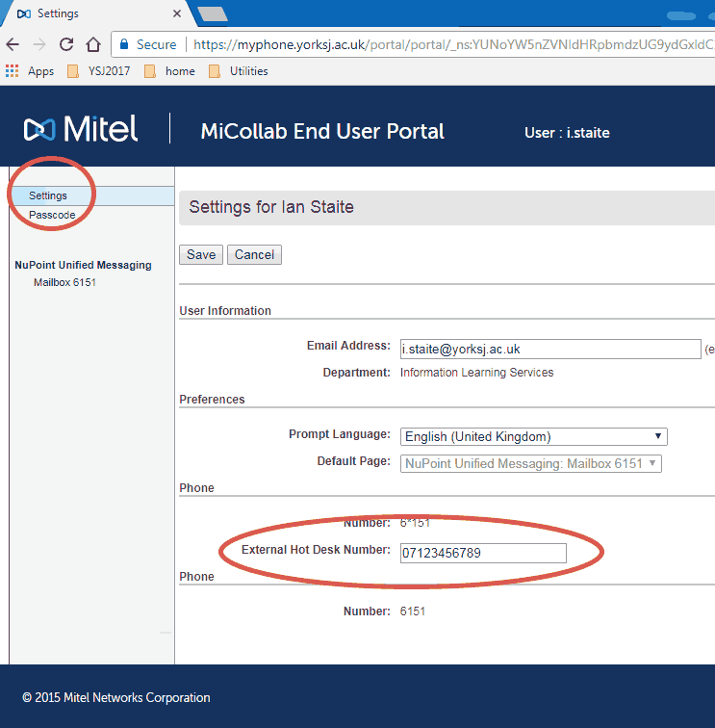Go to browser home page icon
The height and width of the screenshot is (728, 715).
[93, 44]
